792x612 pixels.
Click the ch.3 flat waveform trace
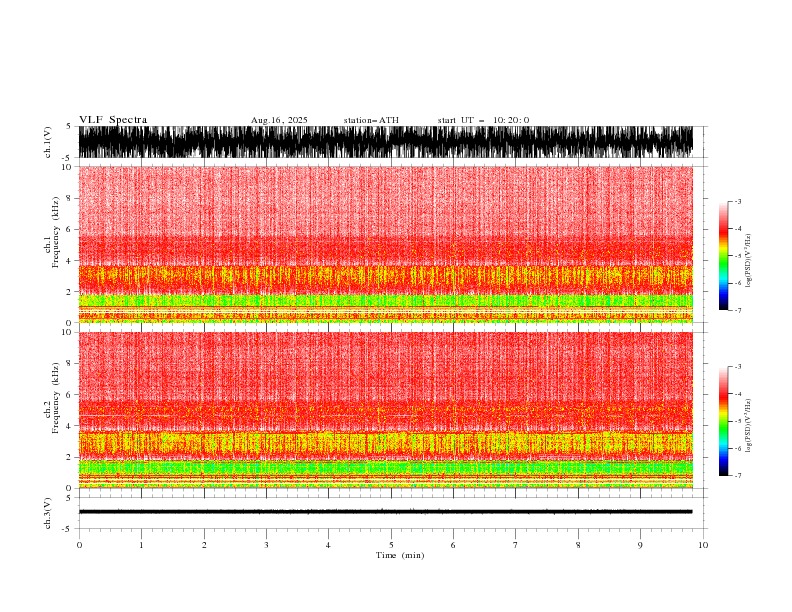pyautogui.click(x=386, y=512)
